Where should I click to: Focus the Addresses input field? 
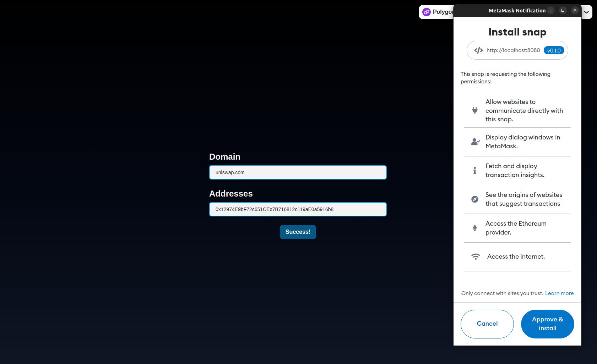pyautogui.click(x=298, y=209)
